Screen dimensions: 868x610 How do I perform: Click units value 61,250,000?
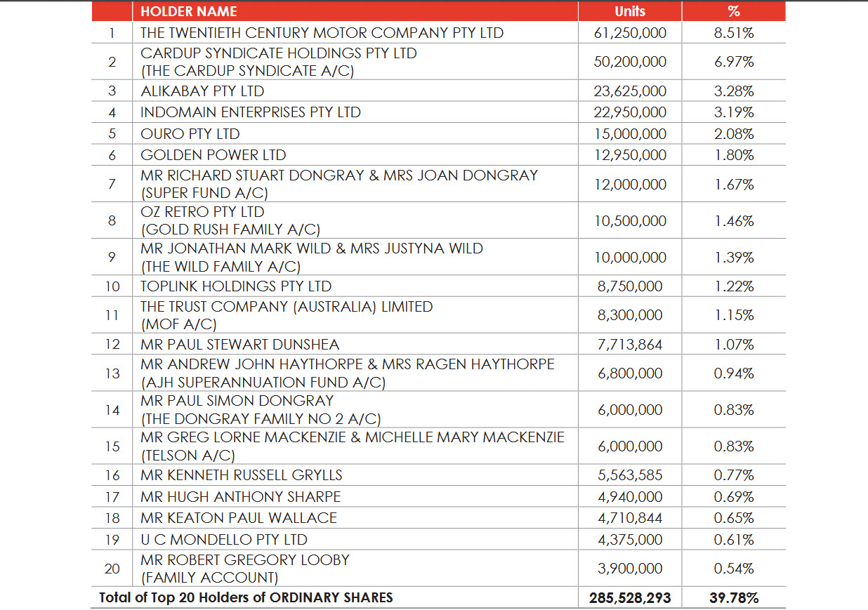pos(630,33)
